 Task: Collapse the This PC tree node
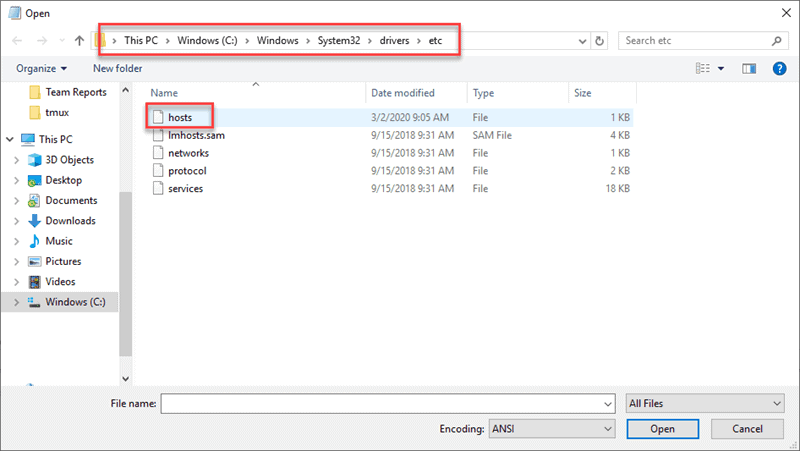[x=10, y=139]
